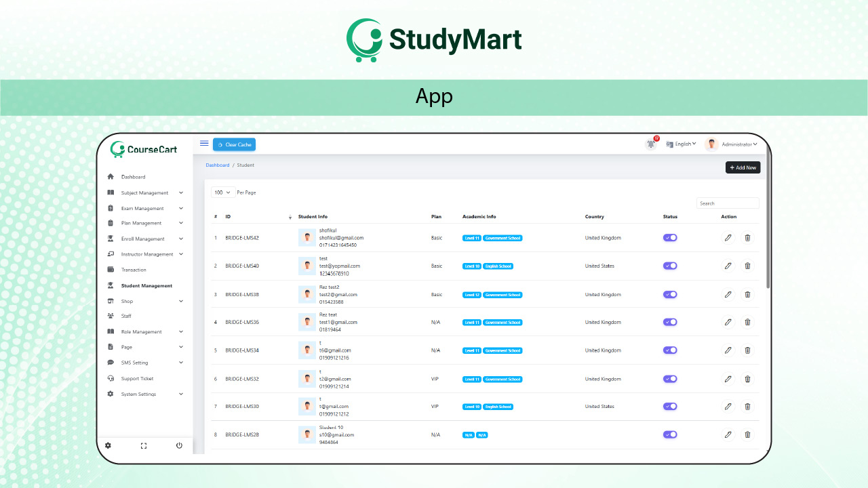This screenshot has width=868, height=488.
Task: Open the Support Ticket icon in sidebar
Action: (x=110, y=378)
